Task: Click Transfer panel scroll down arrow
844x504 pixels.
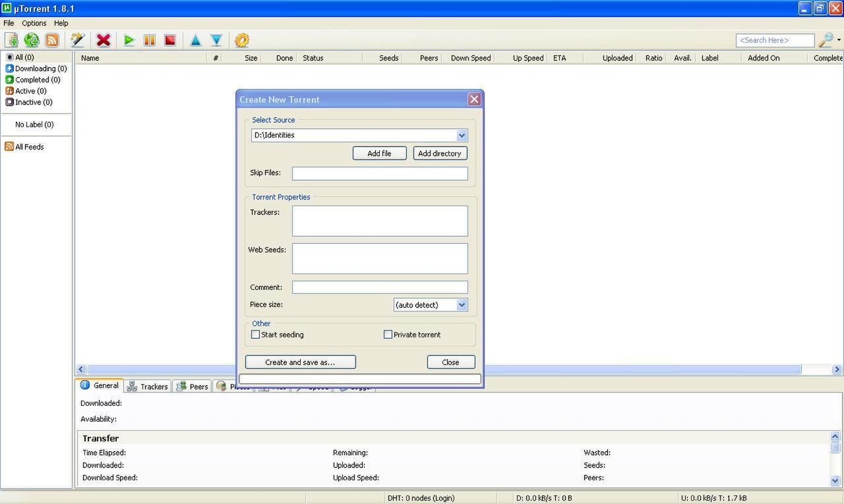Action: tap(835, 481)
